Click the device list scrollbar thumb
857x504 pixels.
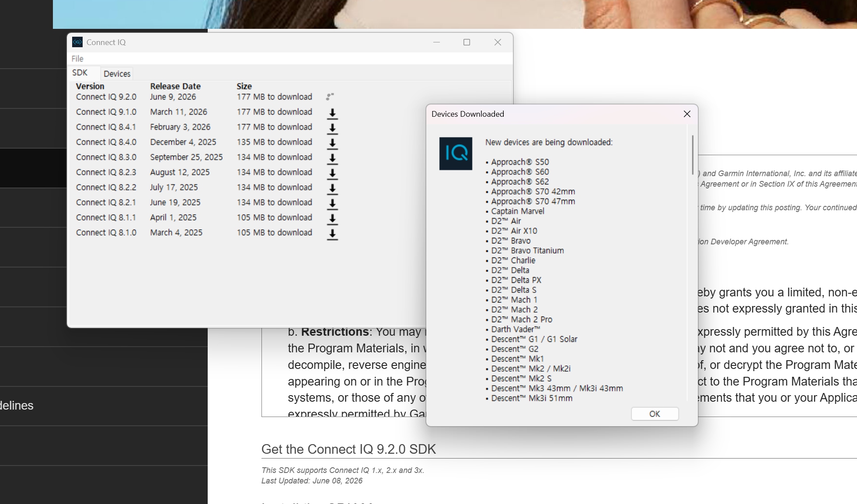pos(693,155)
